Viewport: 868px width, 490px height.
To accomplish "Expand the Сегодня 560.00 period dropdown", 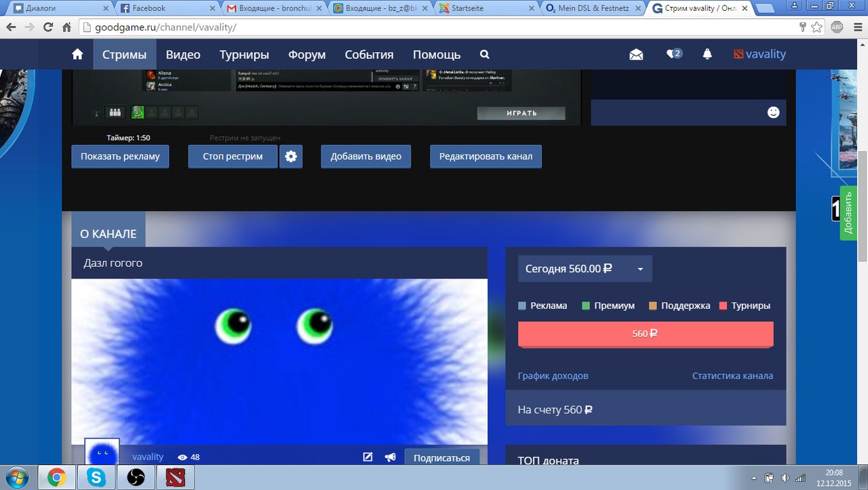I will coord(585,268).
